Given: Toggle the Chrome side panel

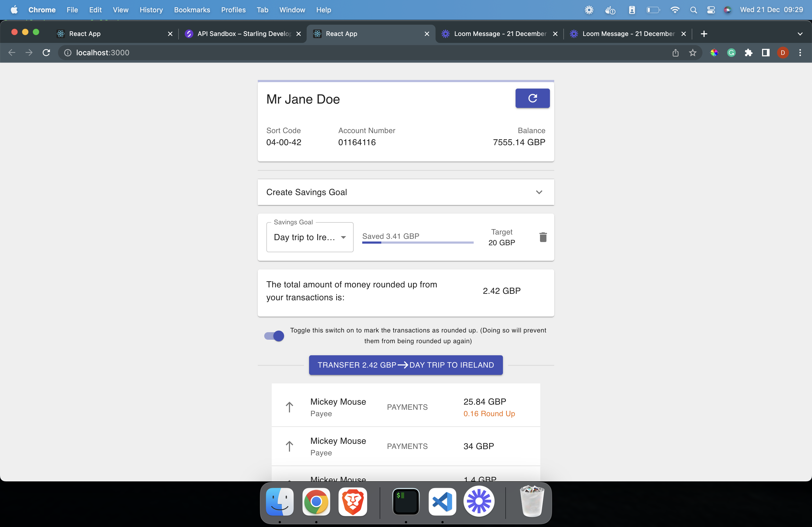Looking at the screenshot, I should pos(766,53).
